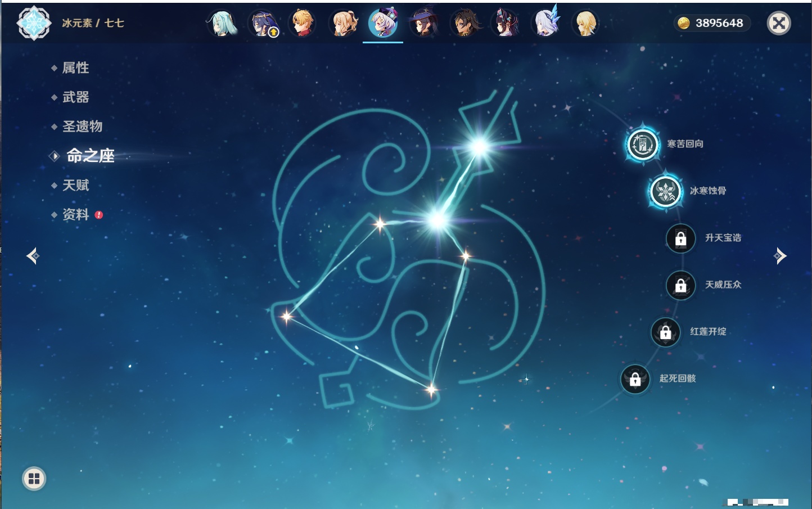This screenshot has height=509, width=812.
Task: Click the locked 天威压众 node icon
Action: [680, 285]
